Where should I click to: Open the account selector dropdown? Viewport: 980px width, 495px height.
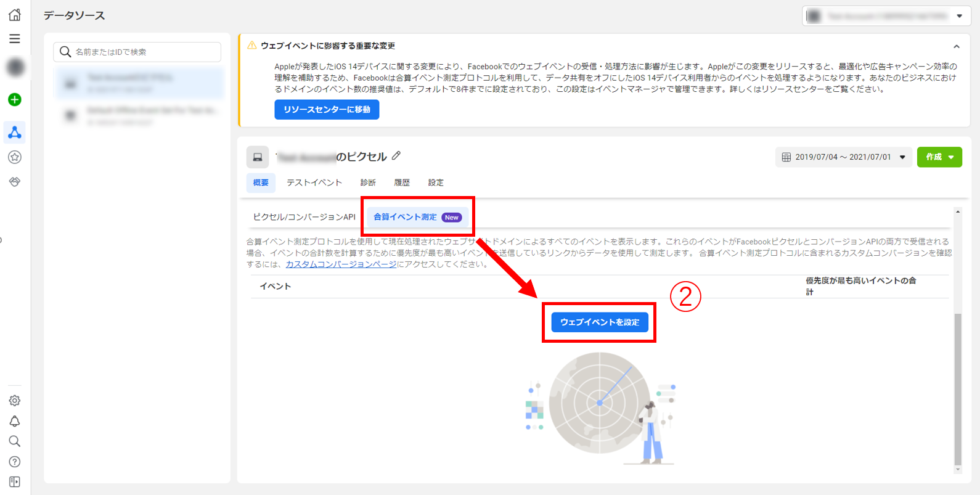click(886, 16)
